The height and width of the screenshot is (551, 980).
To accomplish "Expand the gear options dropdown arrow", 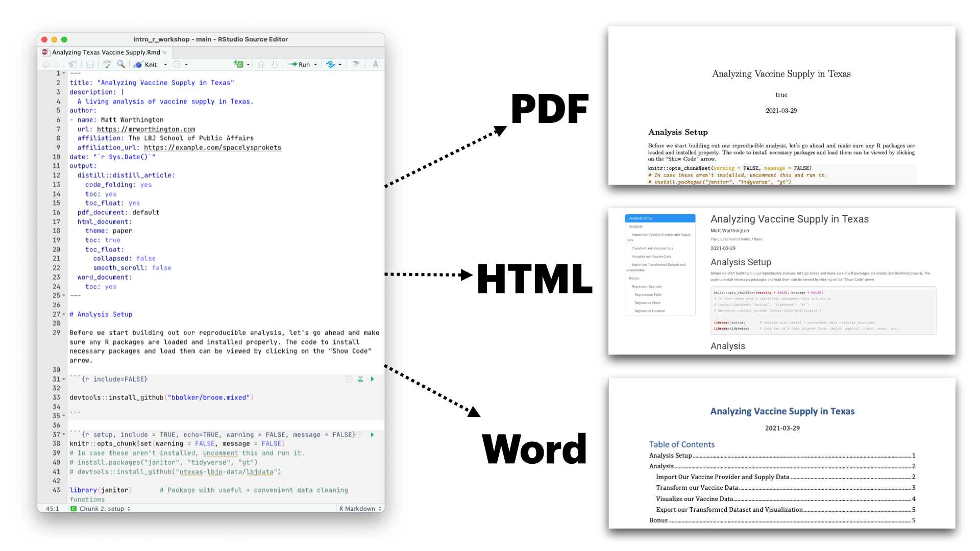I will point(186,65).
